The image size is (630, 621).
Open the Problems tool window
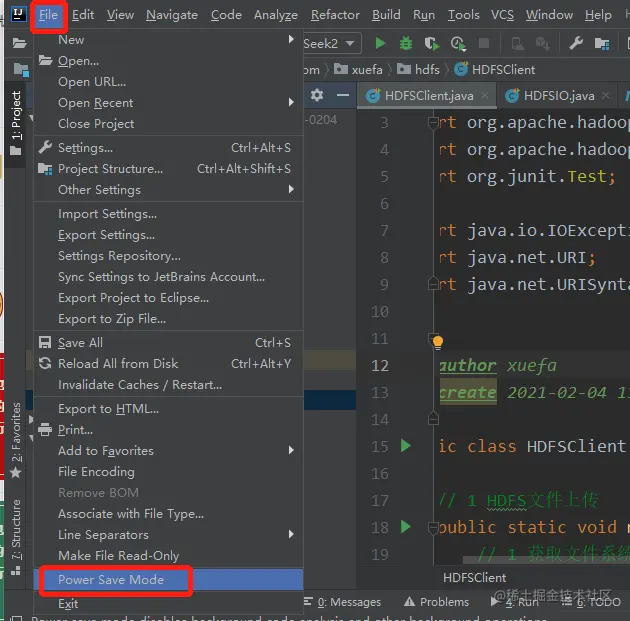tap(436, 602)
